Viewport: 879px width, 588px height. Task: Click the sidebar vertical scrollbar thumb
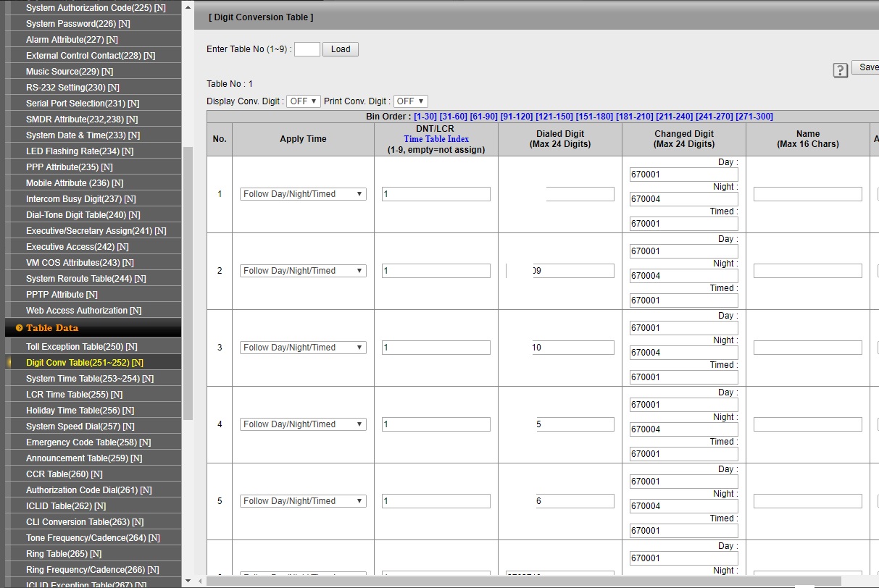click(x=188, y=282)
